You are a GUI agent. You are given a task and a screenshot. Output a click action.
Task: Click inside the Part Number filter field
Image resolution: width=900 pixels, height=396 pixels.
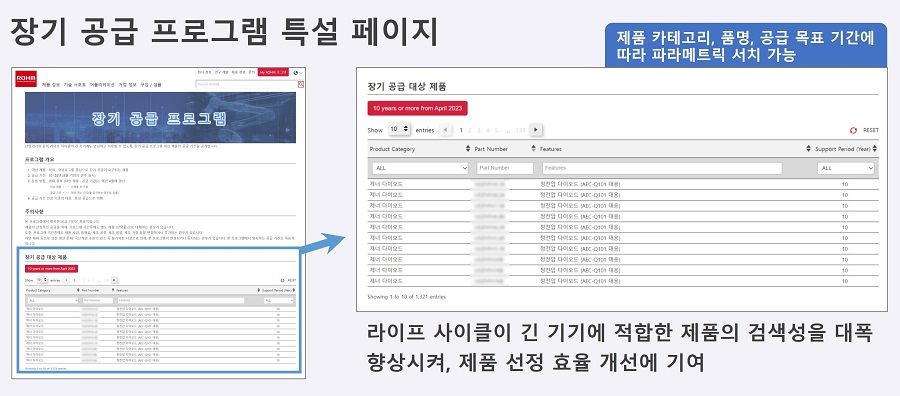point(505,168)
